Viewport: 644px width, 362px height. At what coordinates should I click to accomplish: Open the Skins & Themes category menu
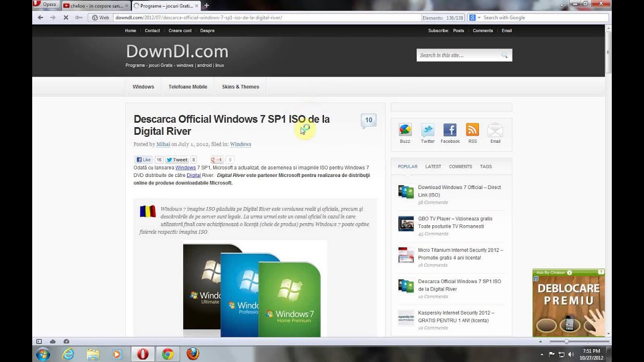tap(240, 87)
